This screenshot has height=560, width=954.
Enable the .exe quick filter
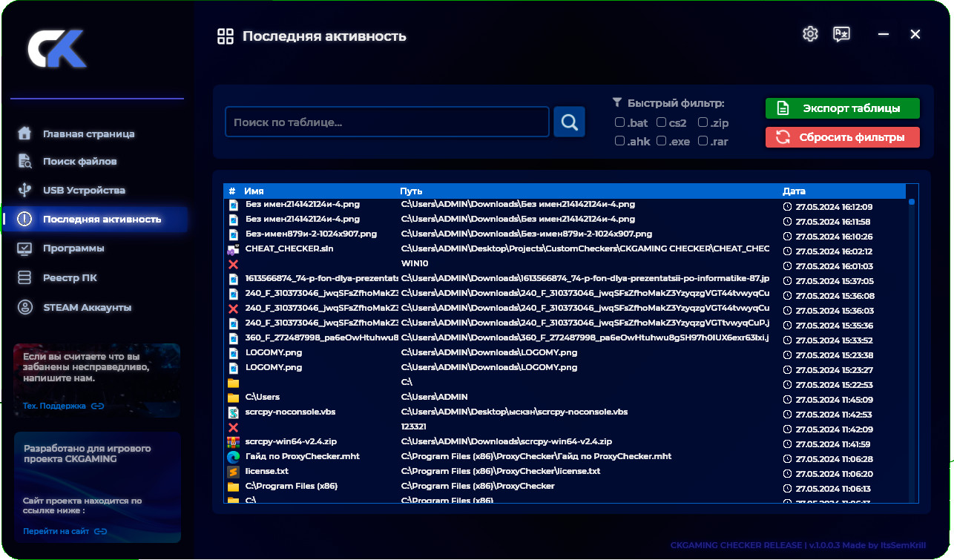661,141
